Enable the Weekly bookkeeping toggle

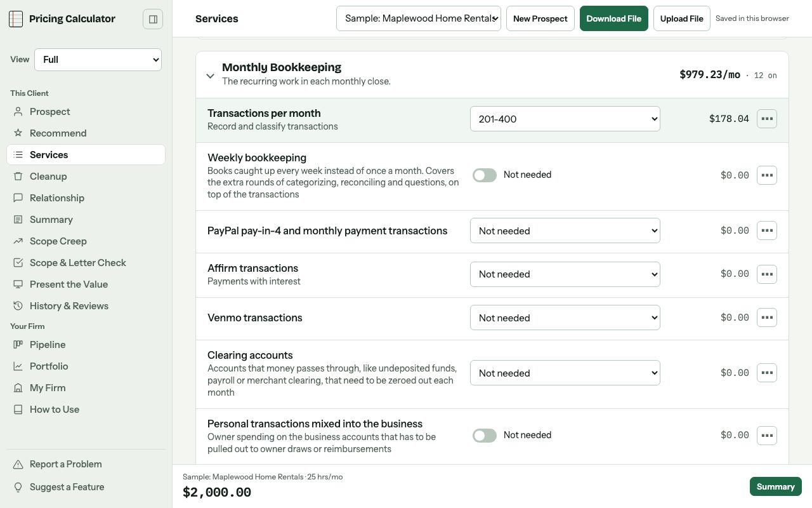tap(485, 175)
